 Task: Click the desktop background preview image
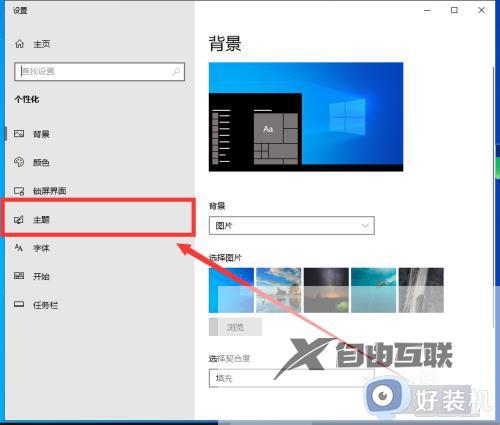click(306, 117)
